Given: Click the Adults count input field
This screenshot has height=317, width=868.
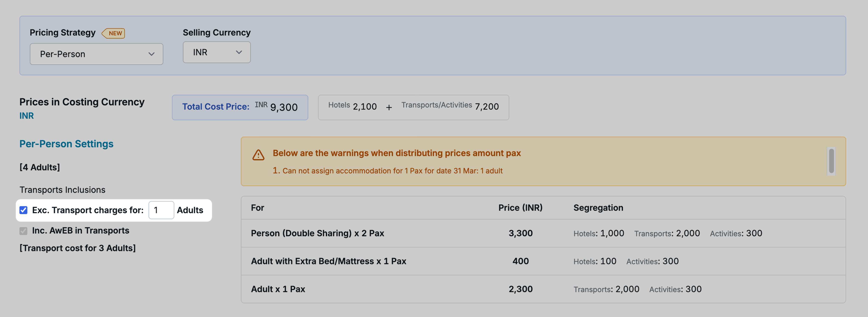Looking at the screenshot, I should pyautogui.click(x=161, y=210).
